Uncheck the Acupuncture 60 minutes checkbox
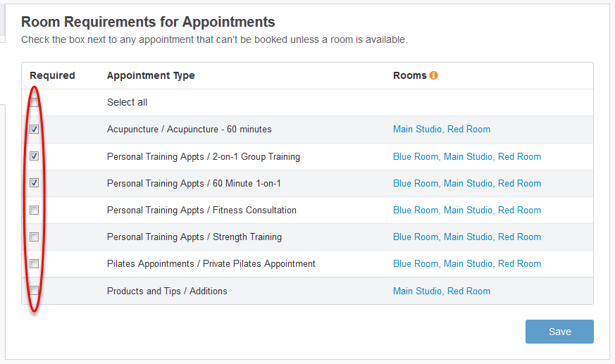 35,130
